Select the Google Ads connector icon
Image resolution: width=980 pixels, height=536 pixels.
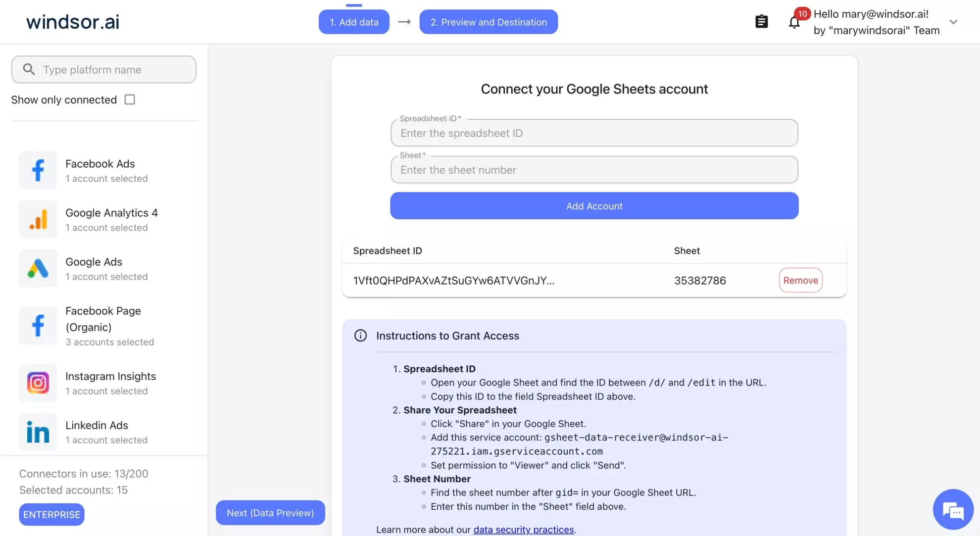[38, 269]
